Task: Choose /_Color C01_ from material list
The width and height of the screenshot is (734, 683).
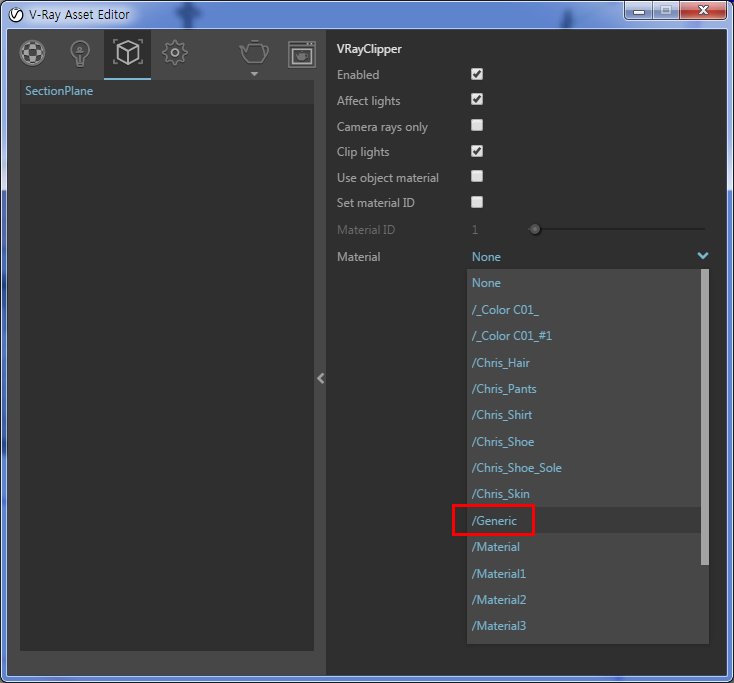Action: 584,310
